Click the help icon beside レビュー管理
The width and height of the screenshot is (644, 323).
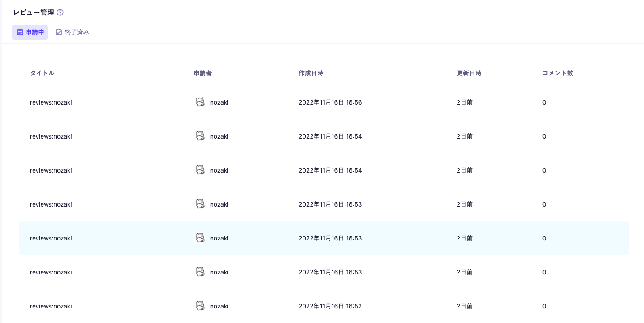pos(60,12)
